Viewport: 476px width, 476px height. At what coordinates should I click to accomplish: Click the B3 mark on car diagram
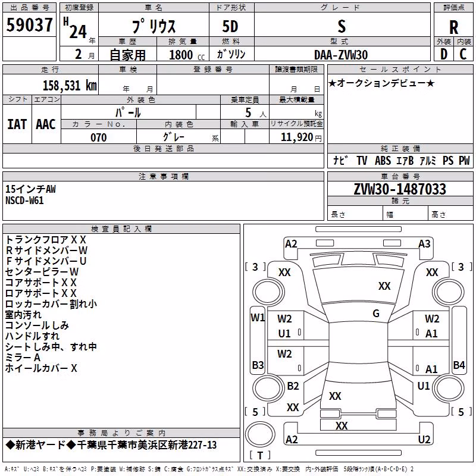(x=258, y=365)
